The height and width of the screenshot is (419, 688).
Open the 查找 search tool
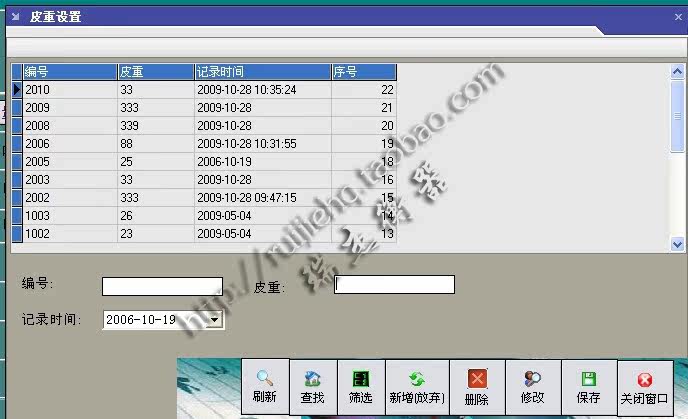pos(312,387)
